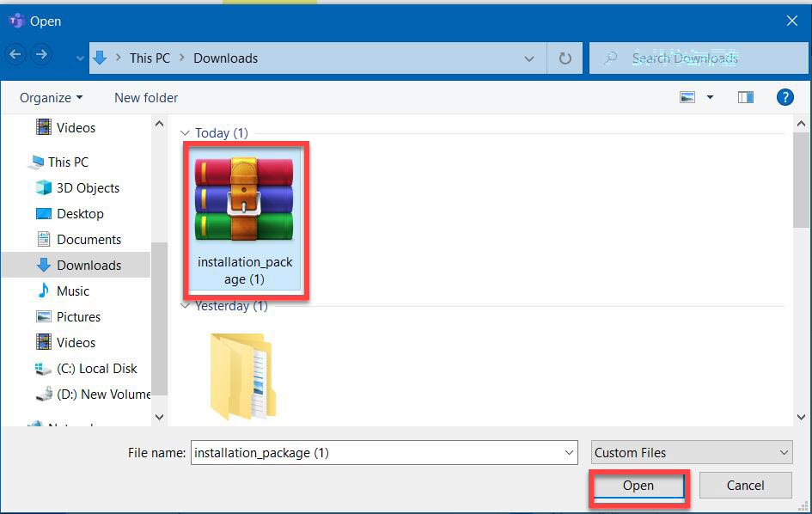Click the Back navigation arrow

pos(15,54)
